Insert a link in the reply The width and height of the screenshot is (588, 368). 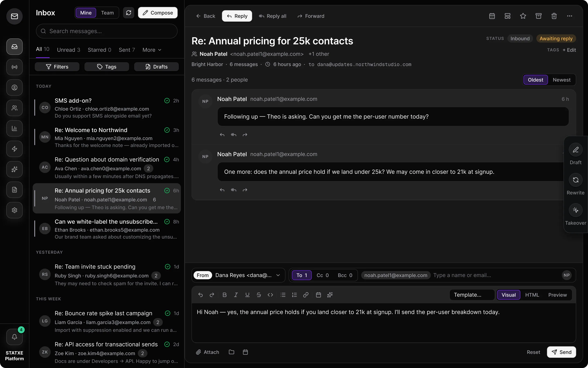(x=306, y=295)
